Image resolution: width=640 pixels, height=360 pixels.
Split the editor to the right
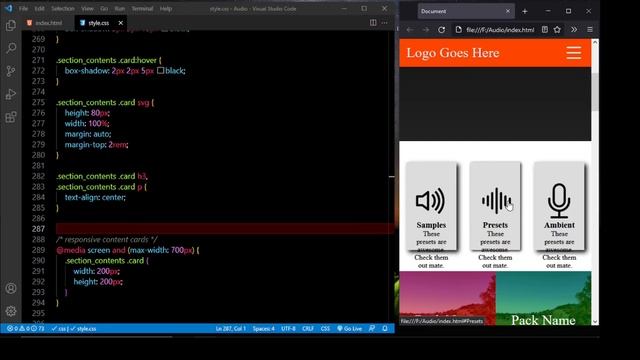pos(373,23)
